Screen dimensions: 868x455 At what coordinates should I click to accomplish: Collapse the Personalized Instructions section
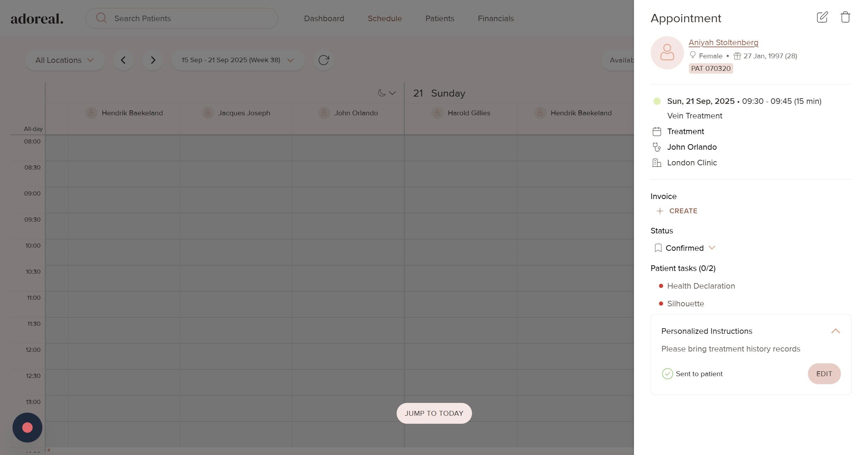tap(835, 331)
